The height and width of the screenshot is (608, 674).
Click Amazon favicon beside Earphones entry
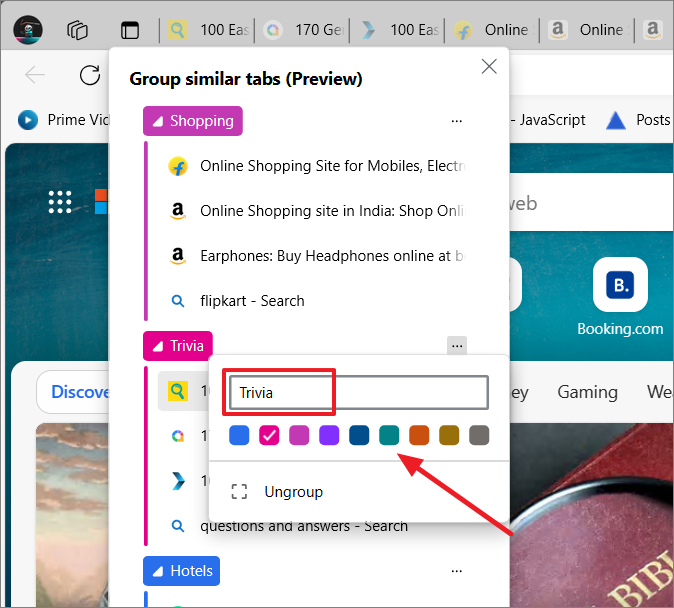[178, 256]
